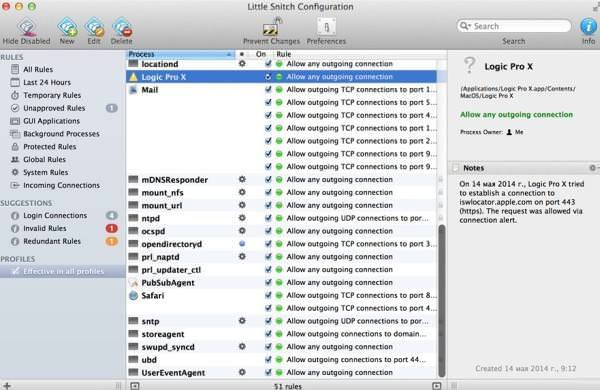The width and height of the screenshot is (600, 390).
Task: Click the rules list vertical scrollbar
Action: (x=442, y=300)
